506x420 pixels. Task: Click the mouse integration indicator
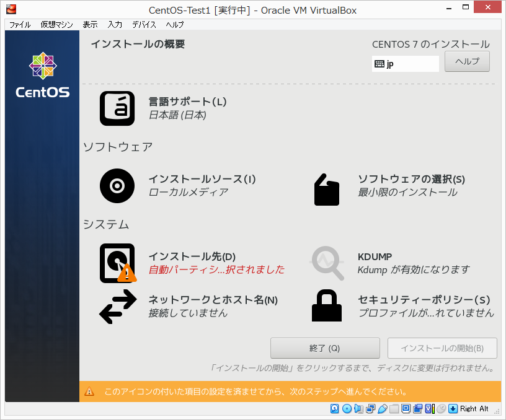pos(440,409)
